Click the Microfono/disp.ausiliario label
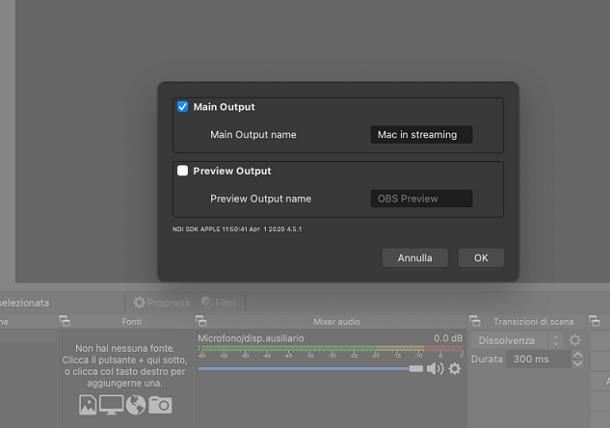 coord(251,338)
